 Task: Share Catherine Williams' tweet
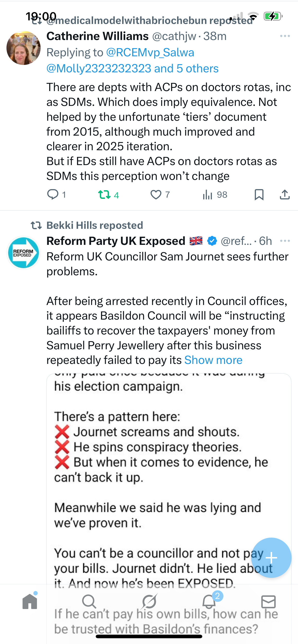pyautogui.click(x=285, y=195)
